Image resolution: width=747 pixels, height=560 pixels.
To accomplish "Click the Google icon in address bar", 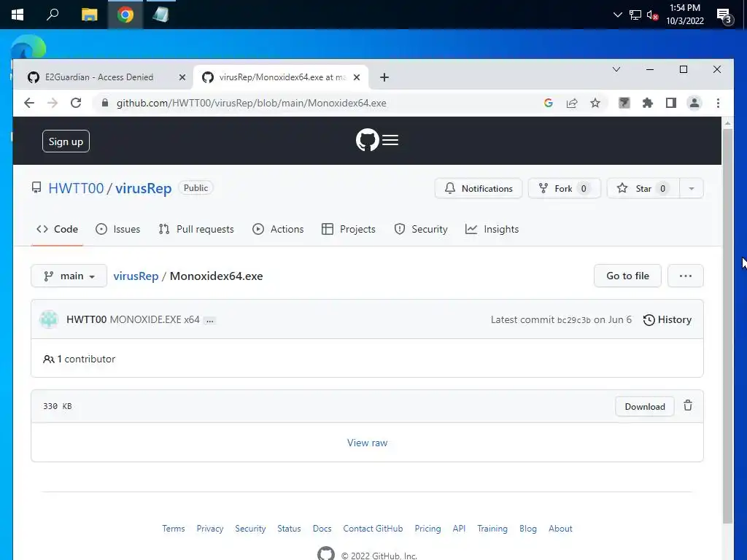I will tap(549, 103).
